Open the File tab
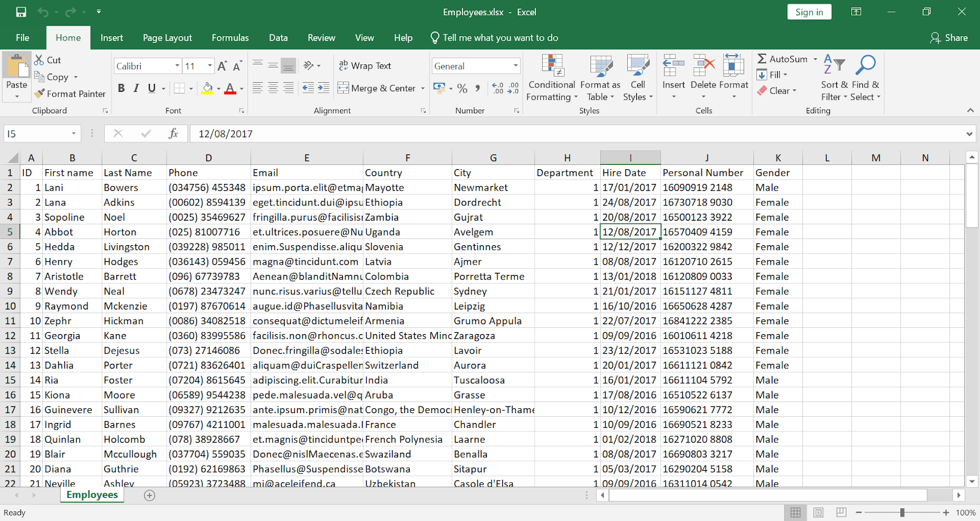This screenshot has width=980, height=521. pos(23,37)
